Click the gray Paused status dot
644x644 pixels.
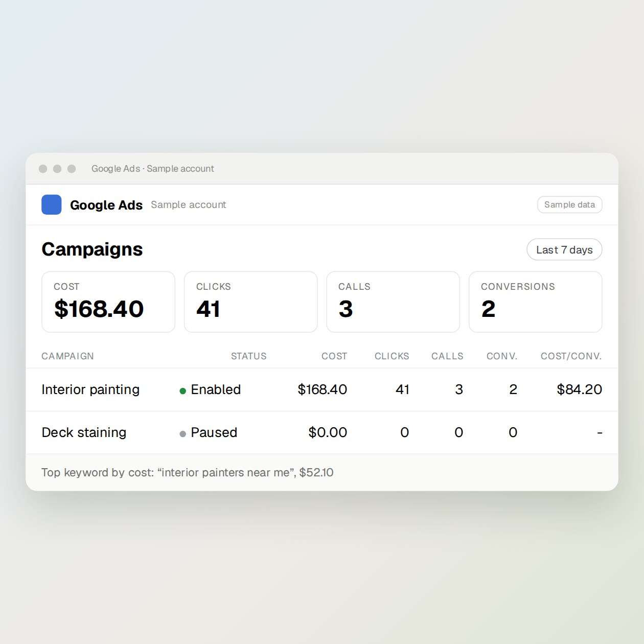(182, 434)
